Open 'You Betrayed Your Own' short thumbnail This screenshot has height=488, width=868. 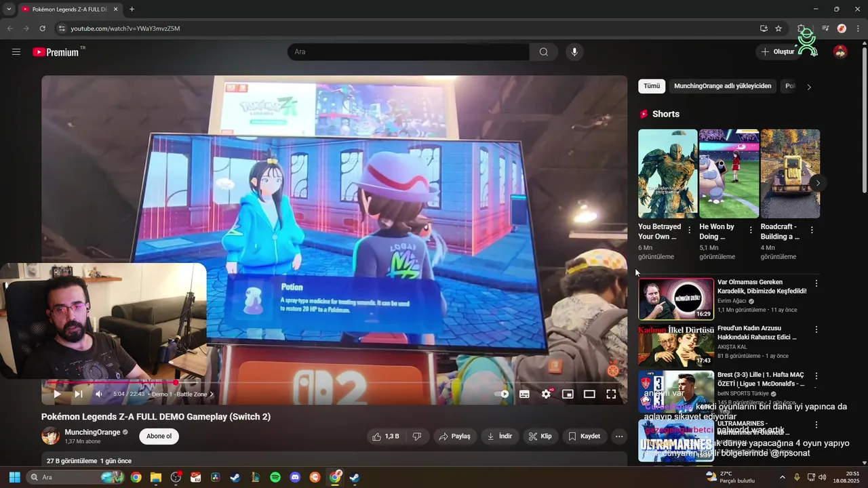point(668,174)
